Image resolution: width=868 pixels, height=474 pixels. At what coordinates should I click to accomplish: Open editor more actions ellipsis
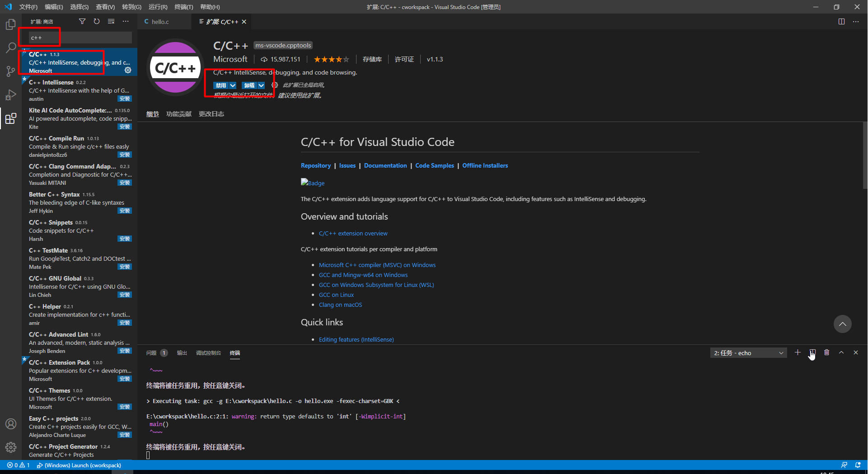[x=856, y=21]
